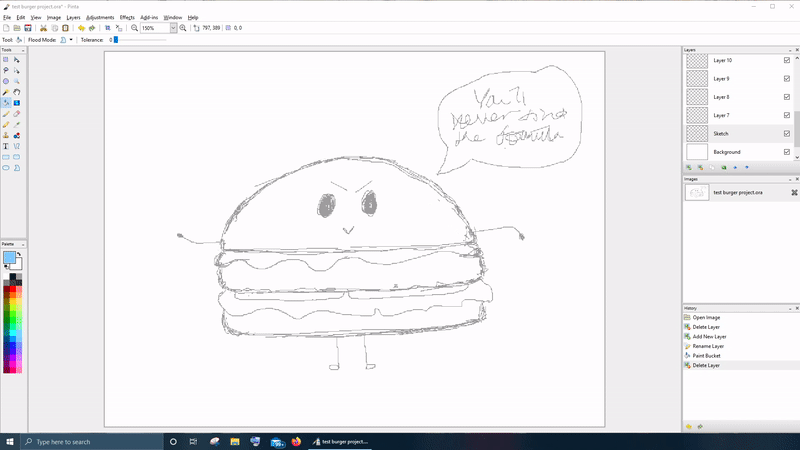Click the Undo arrow in toolbar
Screen dimensions: 800x450
(x=81, y=29)
